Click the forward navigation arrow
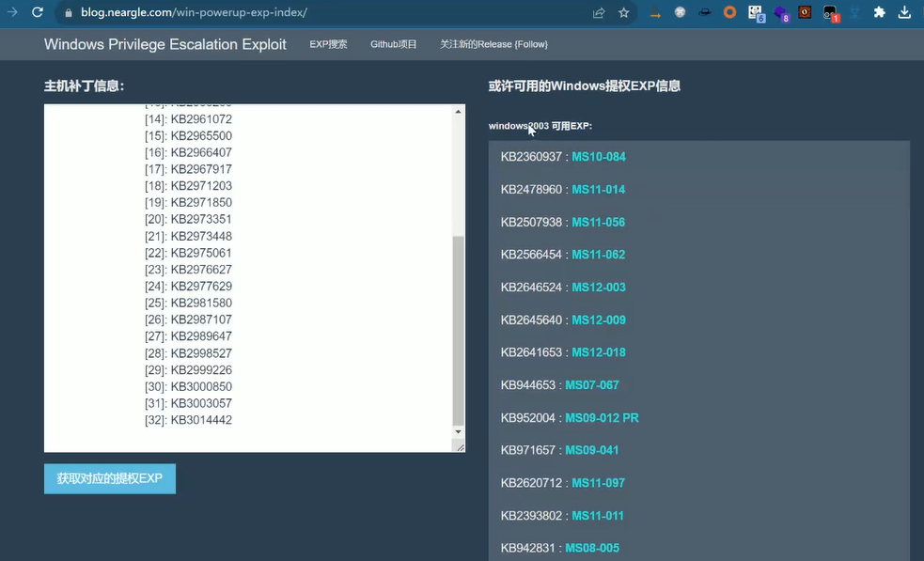This screenshot has width=924, height=561. 12,13
